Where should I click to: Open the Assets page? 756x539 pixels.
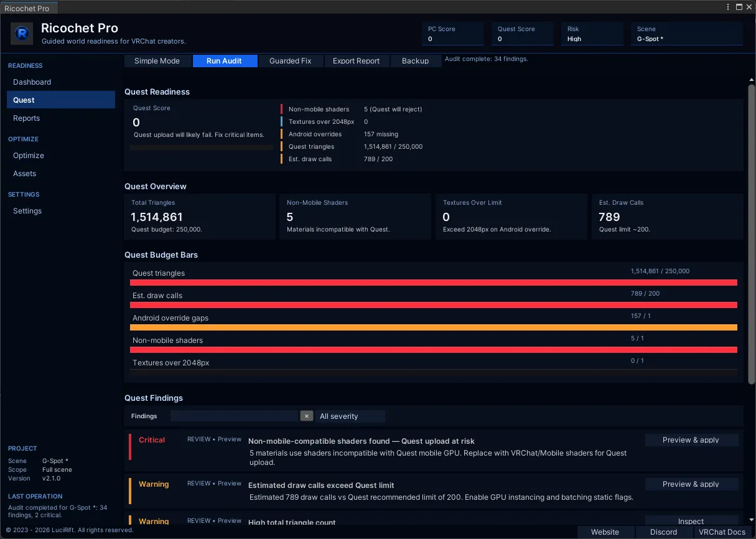pos(61,174)
